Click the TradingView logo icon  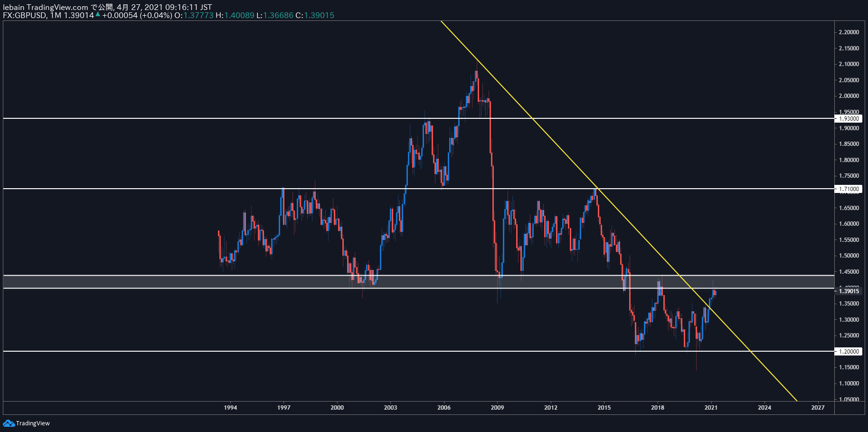click(x=9, y=423)
